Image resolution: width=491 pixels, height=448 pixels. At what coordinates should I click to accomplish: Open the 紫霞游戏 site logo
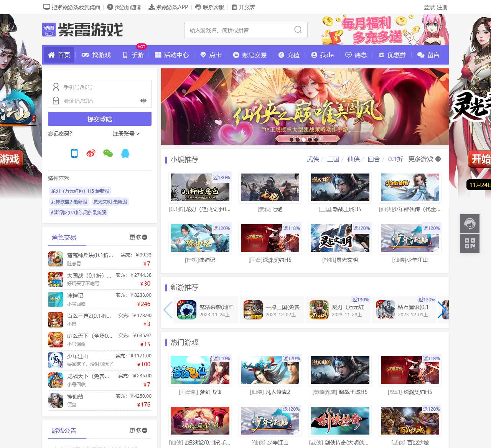82,30
